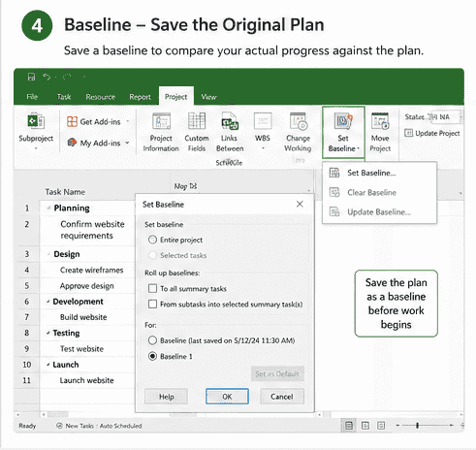Image resolution: width=476 pixels, height=450 pixels.
Task: Click Cancel in Set Baseline dialog
Action: pos(282,397)
